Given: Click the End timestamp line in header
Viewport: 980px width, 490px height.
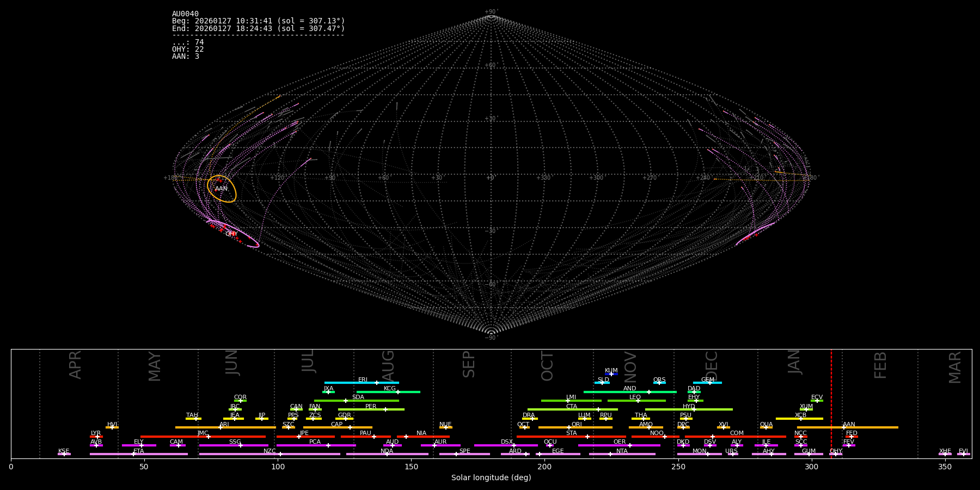Looking at the screenshot, I should click(x=259, y=28).
